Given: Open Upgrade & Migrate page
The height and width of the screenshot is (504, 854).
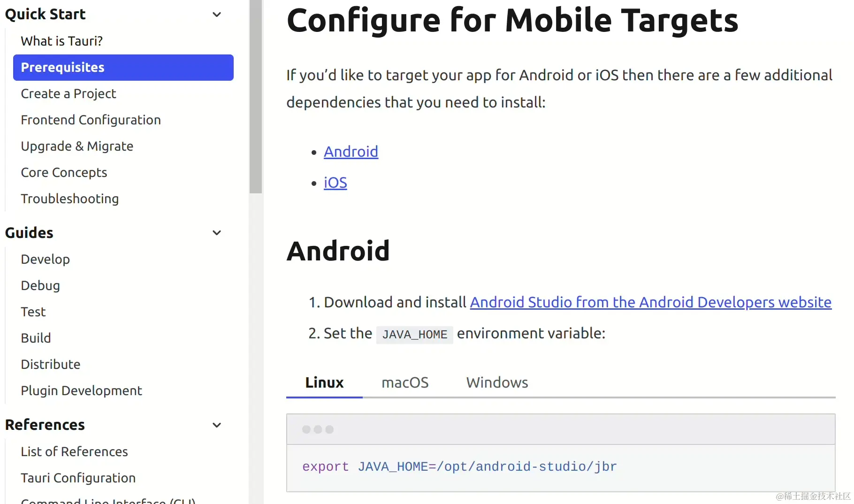Looking at the screenshot, I should tap(77, 146).
